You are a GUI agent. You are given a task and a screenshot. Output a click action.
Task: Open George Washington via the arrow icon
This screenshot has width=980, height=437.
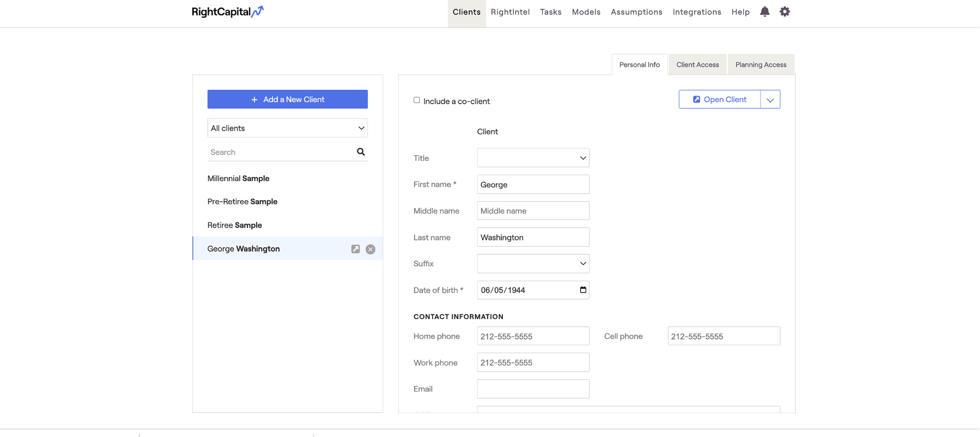[x=355, y=249]
